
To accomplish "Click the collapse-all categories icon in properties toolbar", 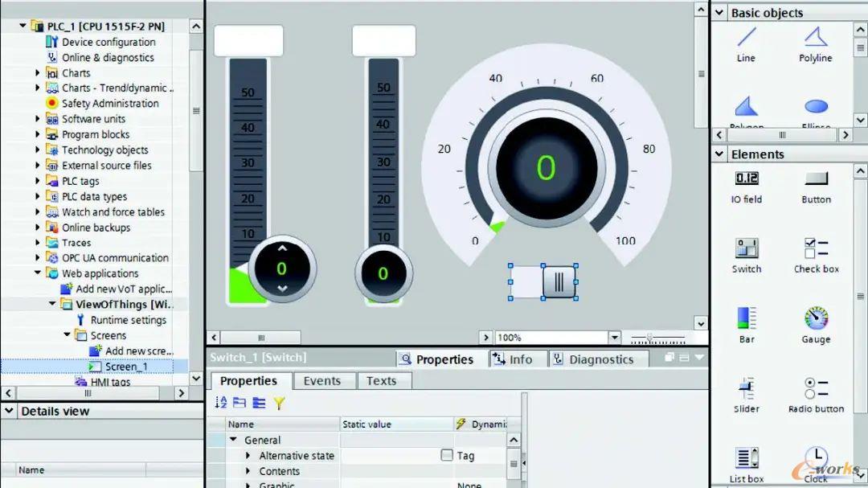I will click(x=240, y=403).
